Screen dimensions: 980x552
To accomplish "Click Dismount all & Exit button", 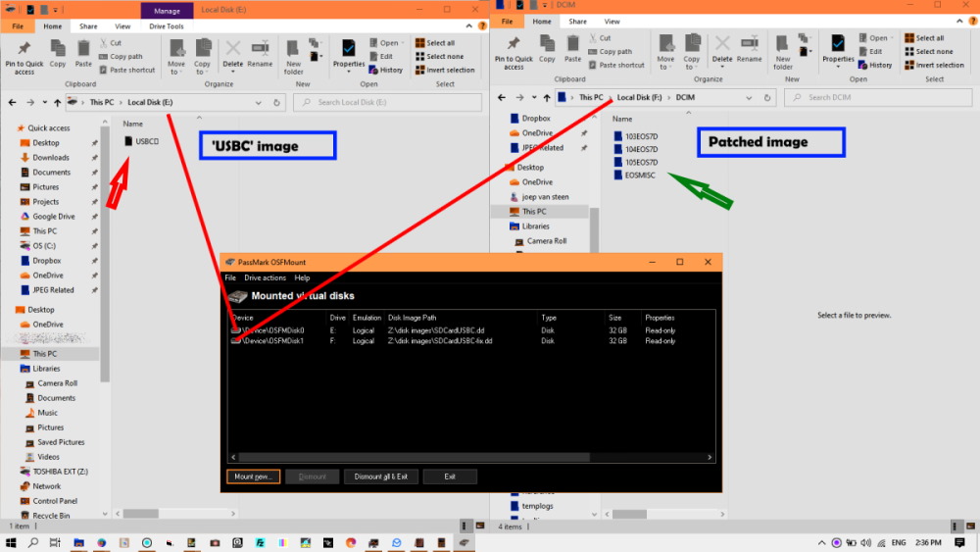I will (x=380, y=477).
